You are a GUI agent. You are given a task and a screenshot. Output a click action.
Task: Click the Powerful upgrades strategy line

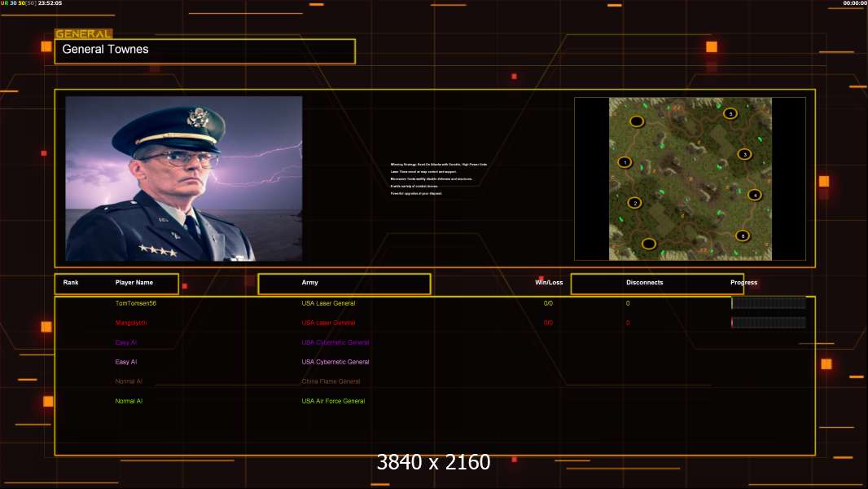[x=416, y=193]
